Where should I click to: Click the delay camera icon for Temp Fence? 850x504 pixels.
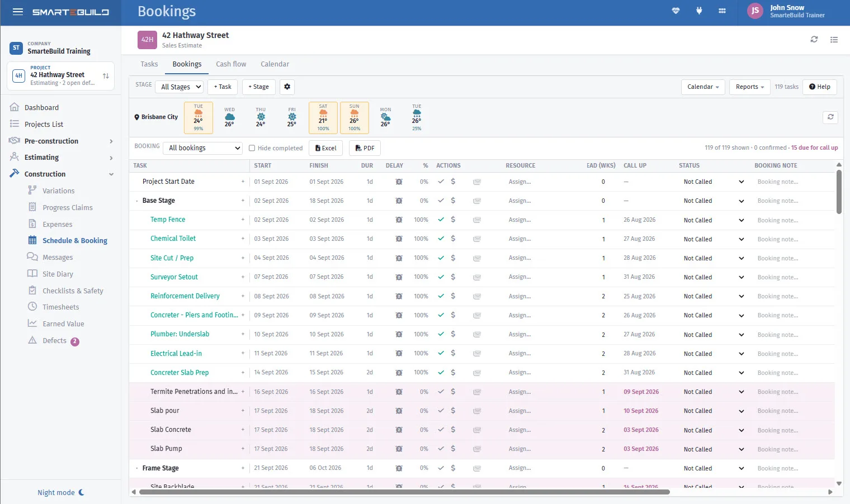(399, 220)
